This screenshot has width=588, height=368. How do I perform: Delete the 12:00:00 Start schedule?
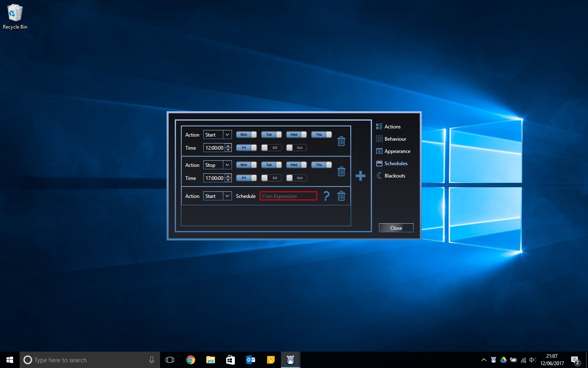[341, 141]
